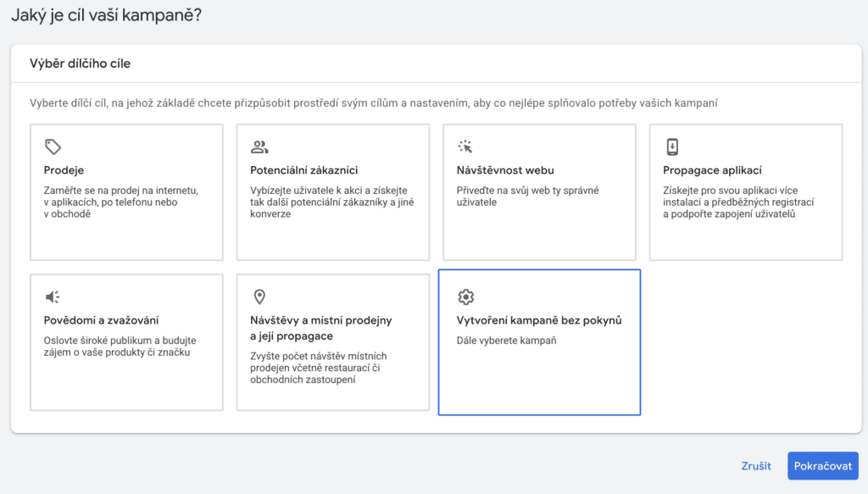Click the Prodeje description text
Screen dimensions: 868x494
pyautogui.click(x=120, y=203)
